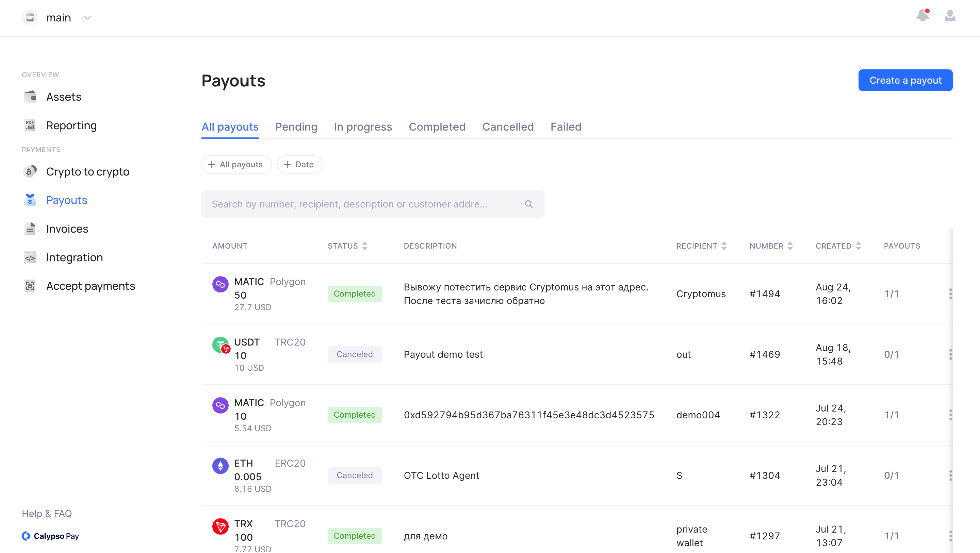Click the Completed status badge for #1494
980x553 pixels.
point(355,294)
